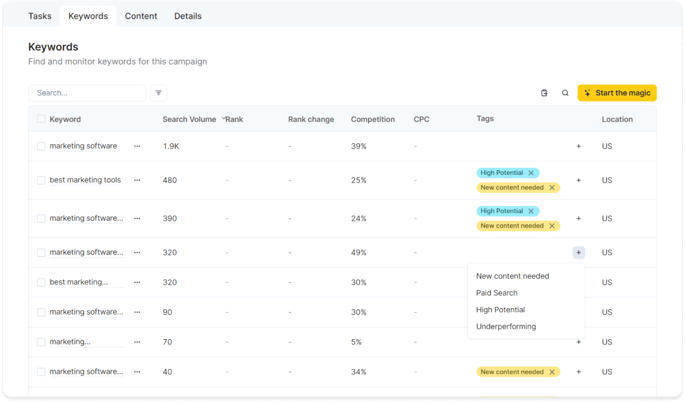Click the export icon near Start the magic

(544, 93)
